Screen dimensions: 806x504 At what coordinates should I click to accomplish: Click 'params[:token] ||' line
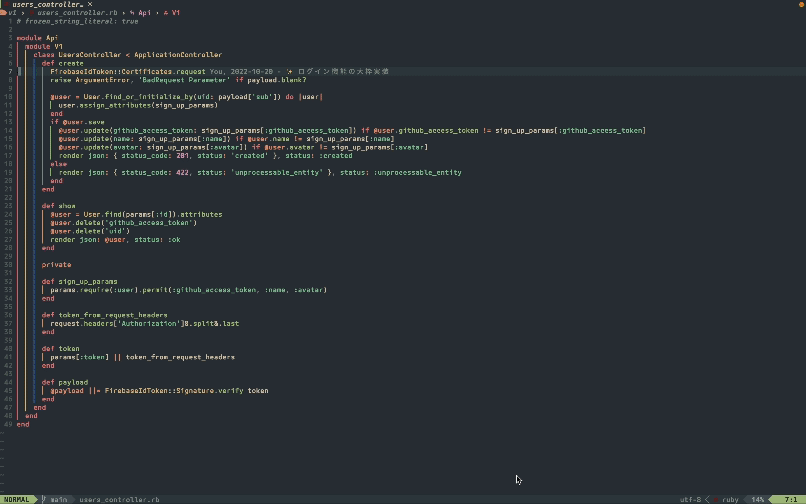click(142, 357)
